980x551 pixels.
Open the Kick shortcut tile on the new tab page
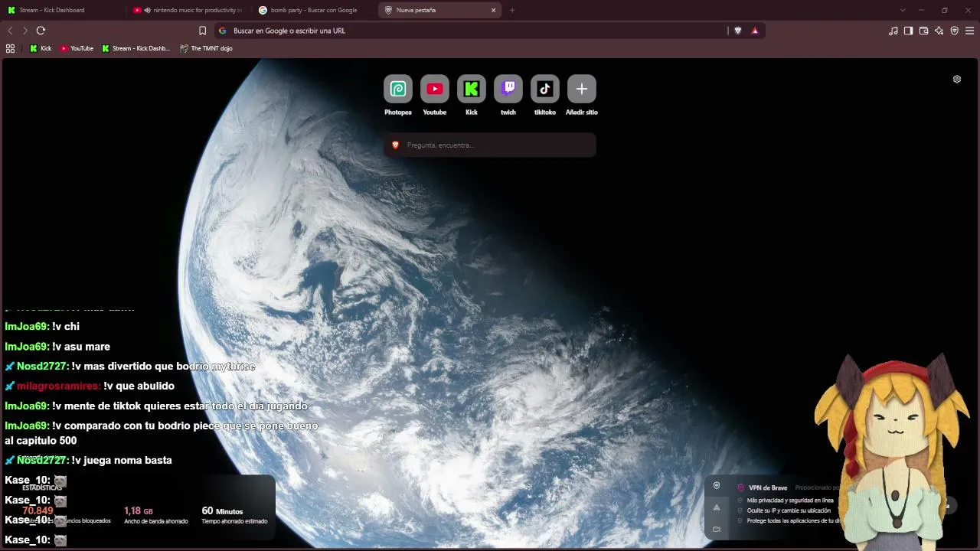(472, 89)
